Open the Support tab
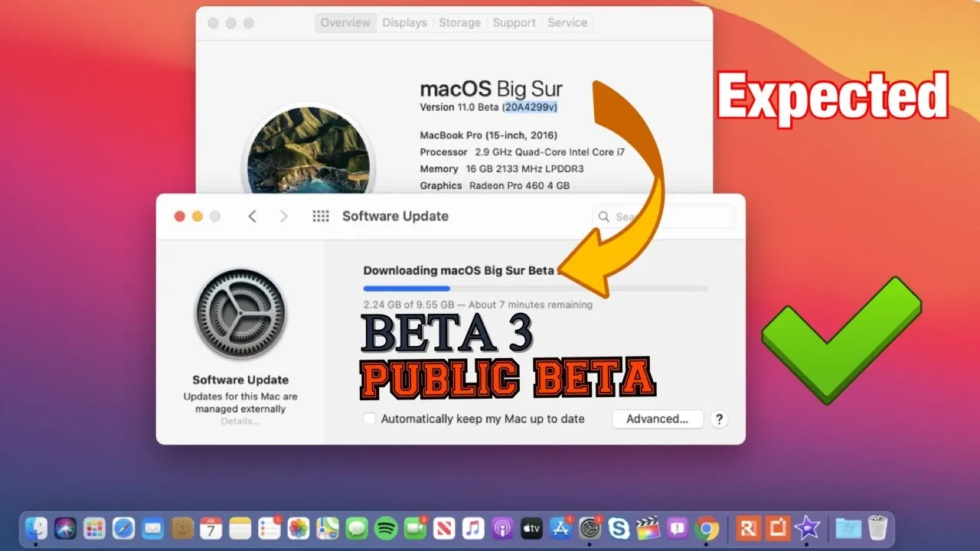The height and width of the screenshot is (551, 980). (514, 23)
